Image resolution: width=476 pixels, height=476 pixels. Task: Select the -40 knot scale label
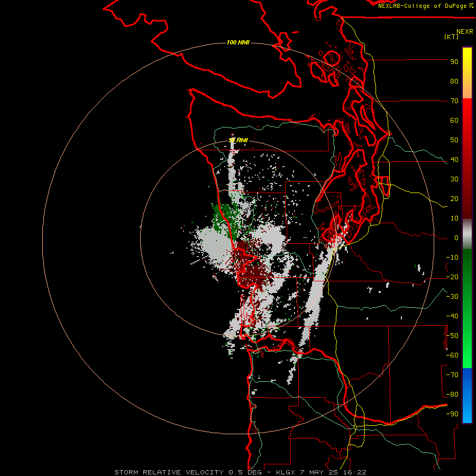pos(452,316)
